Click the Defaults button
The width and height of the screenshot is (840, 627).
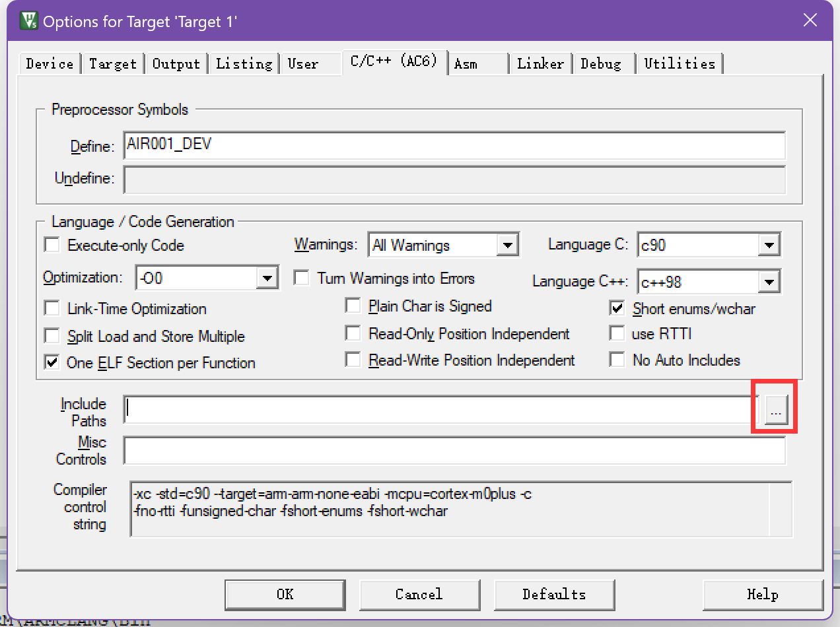tap(554, 594)
